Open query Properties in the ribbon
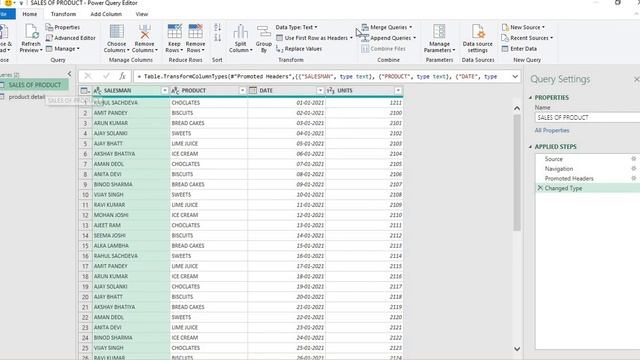Viewport: 640px width, 360px height. [x=63, y=27]
